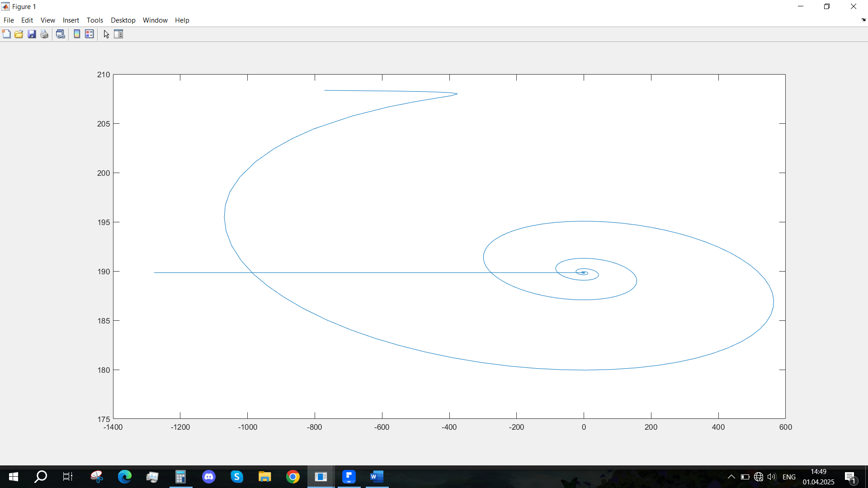Click the dock figure arrow at top right
This screenshot has width=868, height=488.
coord(863,20)
